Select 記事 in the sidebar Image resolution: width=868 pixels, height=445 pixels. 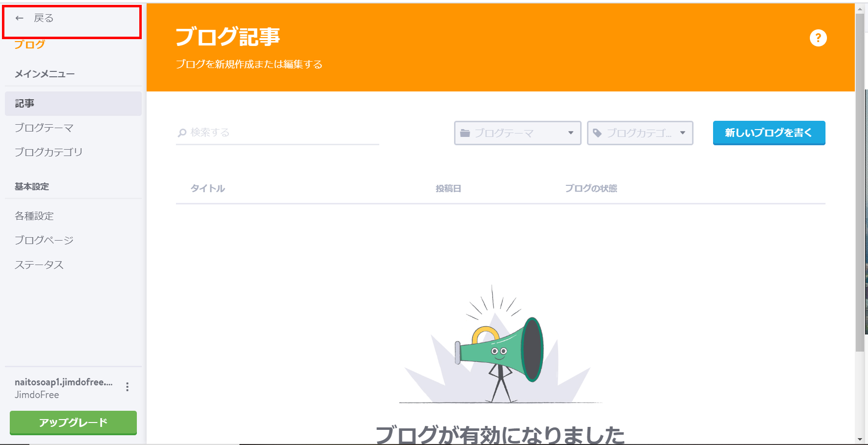point(25,103)
